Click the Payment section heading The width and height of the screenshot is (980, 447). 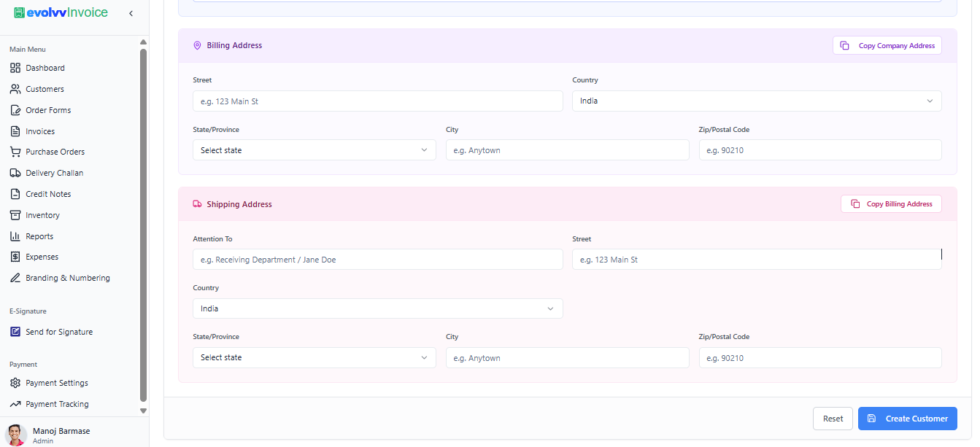[x=23, y=365]
